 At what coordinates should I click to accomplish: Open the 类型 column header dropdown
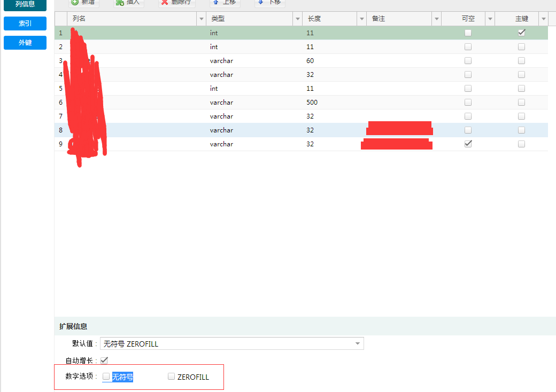(298, 19)
